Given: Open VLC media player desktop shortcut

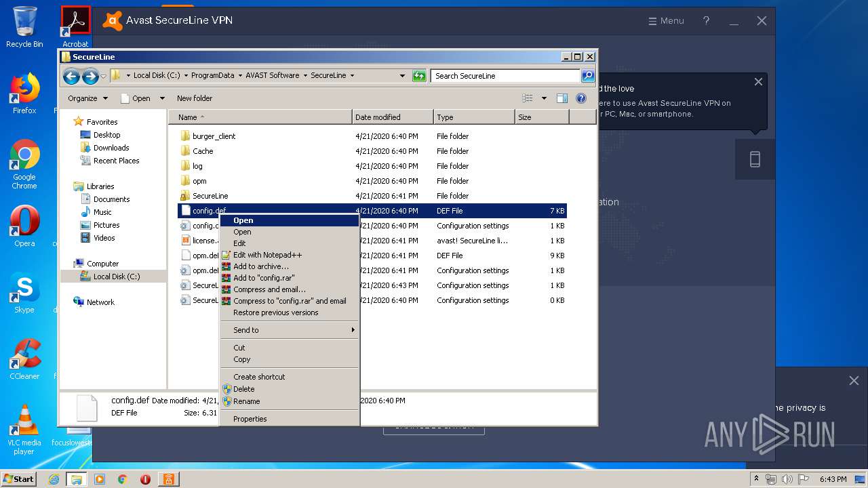Looking at the screenshot, I should coord(24,430).
